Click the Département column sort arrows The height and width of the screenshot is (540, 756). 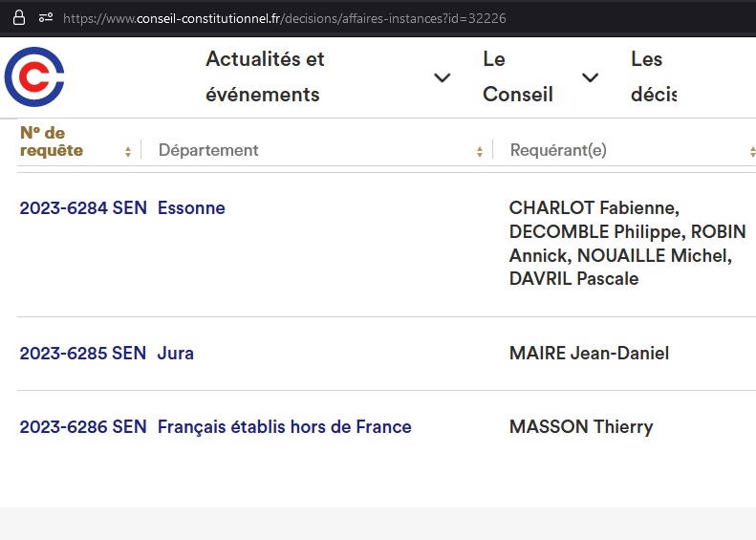[480, 151]
